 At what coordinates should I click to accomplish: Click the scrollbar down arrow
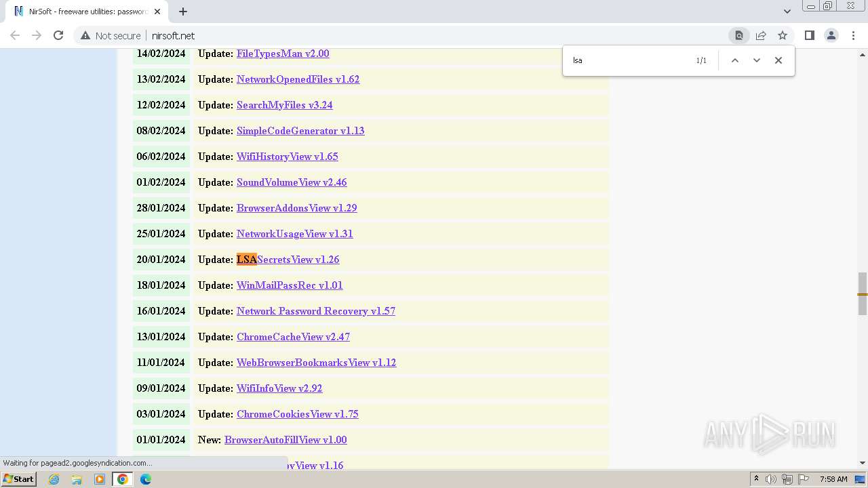click(x=863, y=463)
